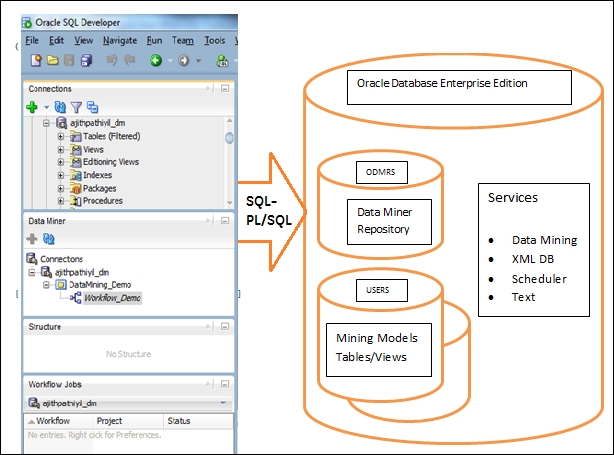
Task: Click the Open folder toolbar icon
Action: [x=53, y=60]
